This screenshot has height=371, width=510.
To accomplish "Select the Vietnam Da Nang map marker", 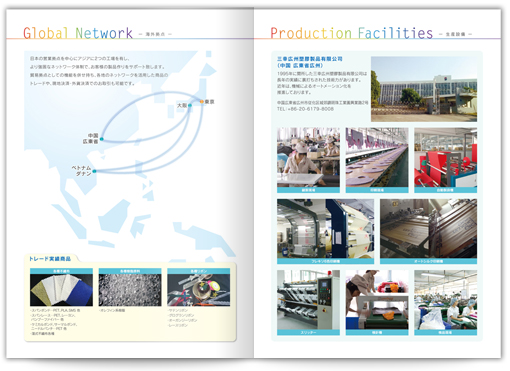I will tap(94, 171).
